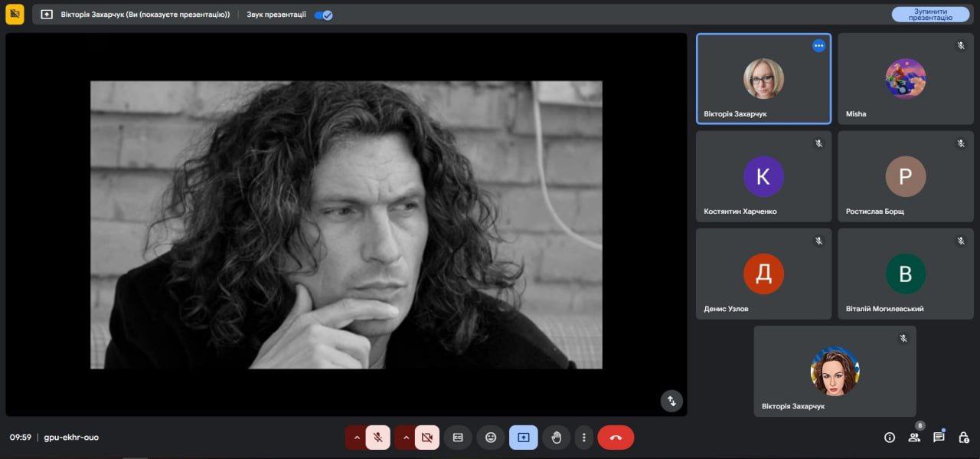Click the stop presentation button
Image resolution: width=980 pixels, height=459 pixels.
(930, 15)
